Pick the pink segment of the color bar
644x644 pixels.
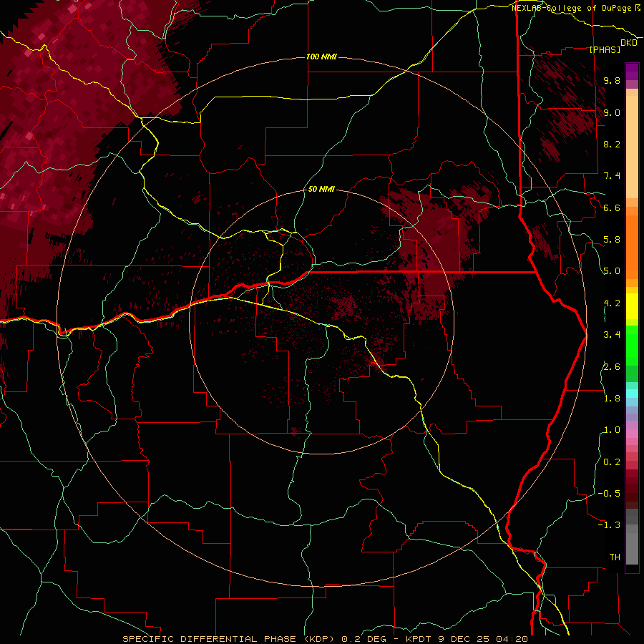point(632,434)
